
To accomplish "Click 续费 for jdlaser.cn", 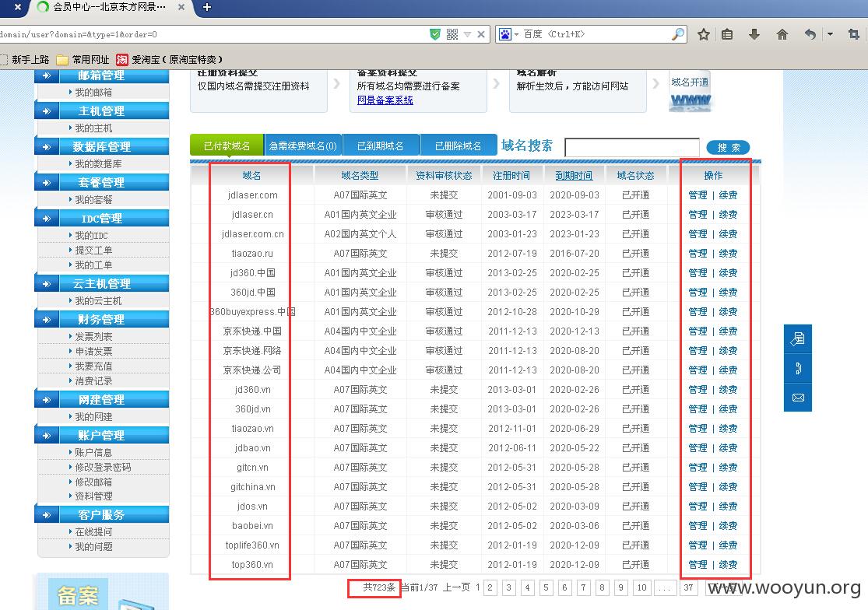I will (728, 215).
